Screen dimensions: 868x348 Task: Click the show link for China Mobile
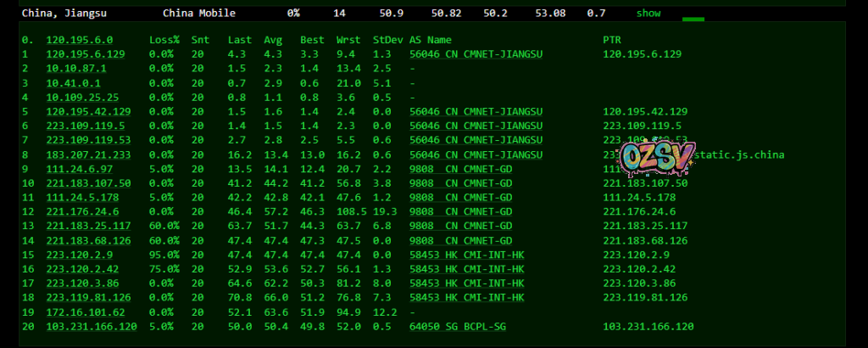coord(648,14)
